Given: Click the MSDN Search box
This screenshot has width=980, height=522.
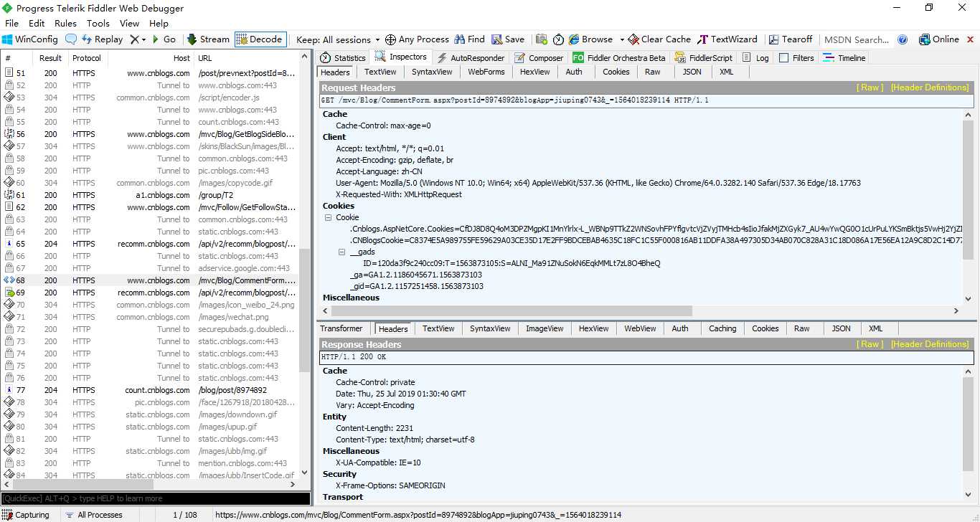Looking at the screenshot, I should coord(857,39).
